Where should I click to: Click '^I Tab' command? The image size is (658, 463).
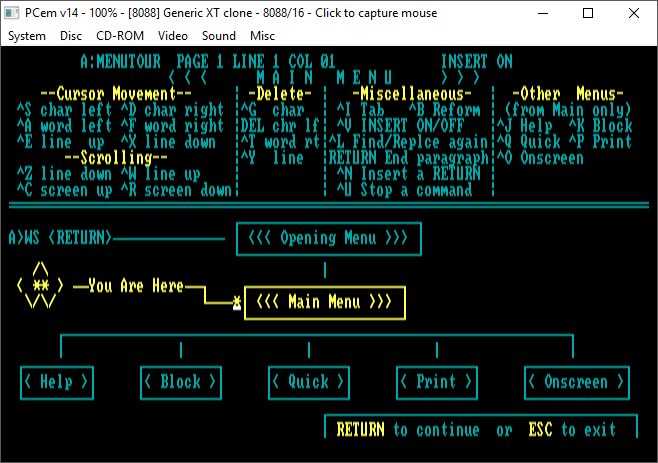[360, 110]
